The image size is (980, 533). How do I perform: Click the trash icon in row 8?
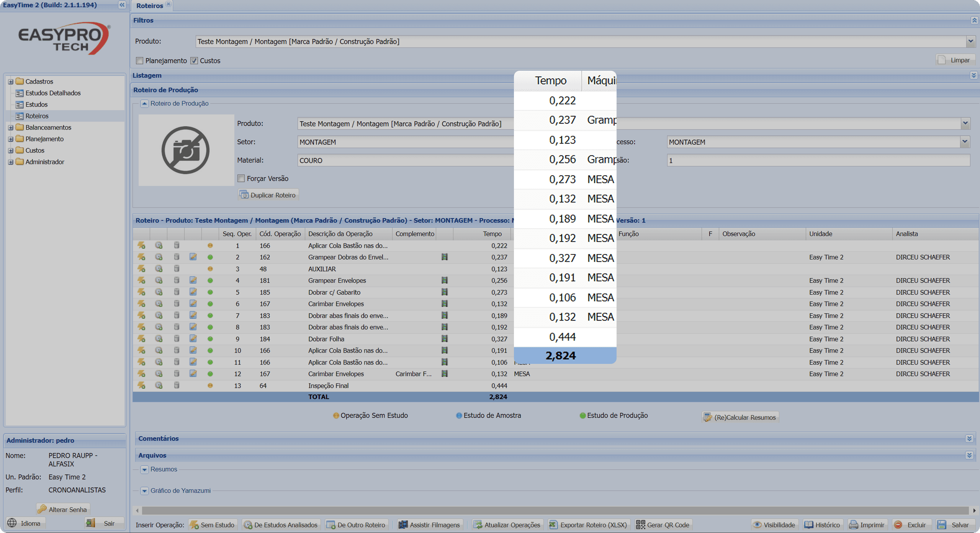[x=177, y=327]
